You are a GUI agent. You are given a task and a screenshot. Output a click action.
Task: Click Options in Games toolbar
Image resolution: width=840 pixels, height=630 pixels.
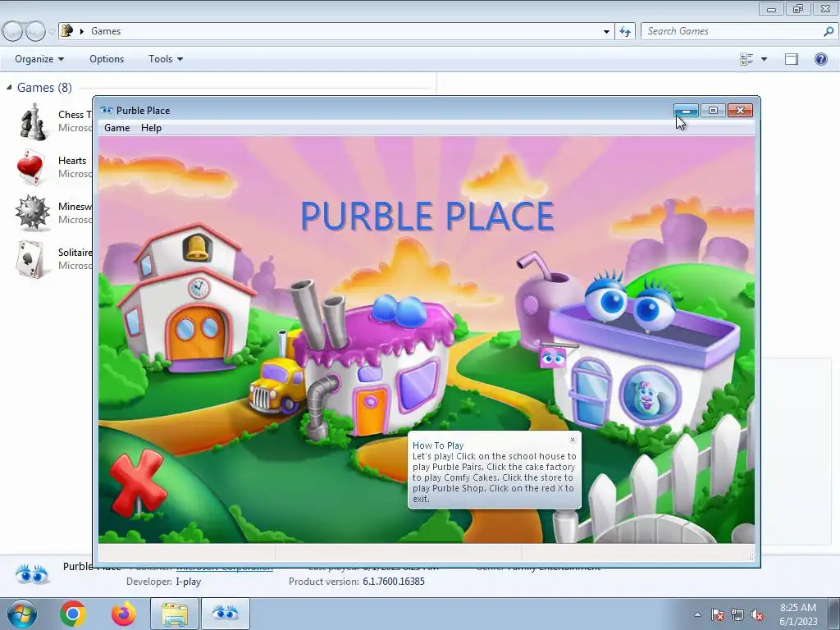[107, 59]
